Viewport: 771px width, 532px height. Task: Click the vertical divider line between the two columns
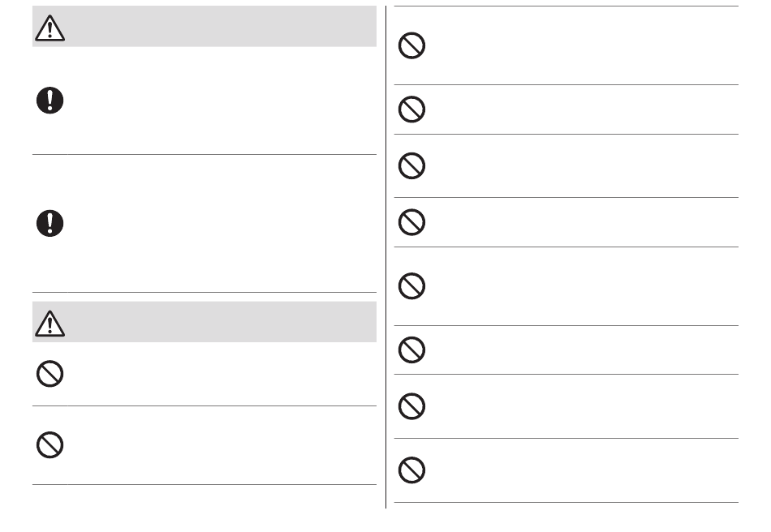pyautogui.click(x=386, y=257)
